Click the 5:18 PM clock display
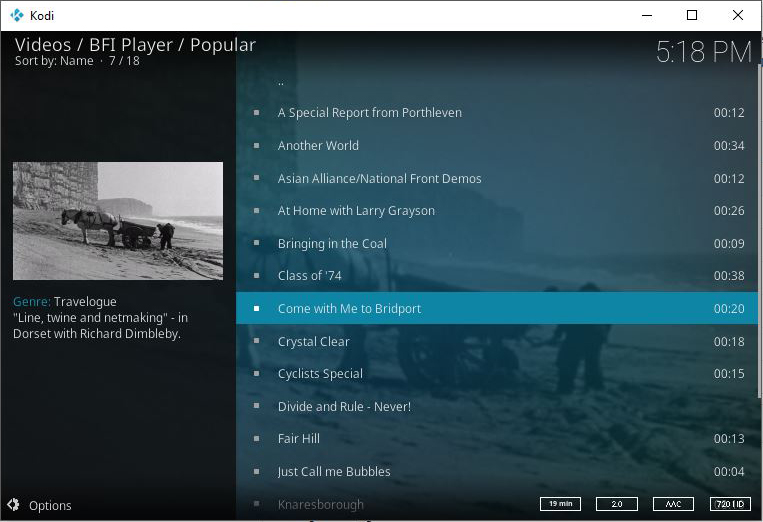763x522 pixels. (x=703, y=52)
